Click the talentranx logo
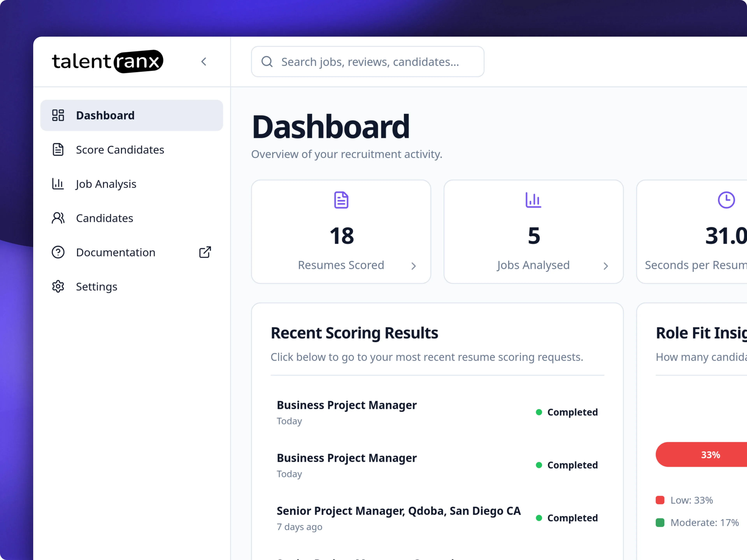Image resolution: width=747 pixels, height=560 pixels. (x=107, y=61)
